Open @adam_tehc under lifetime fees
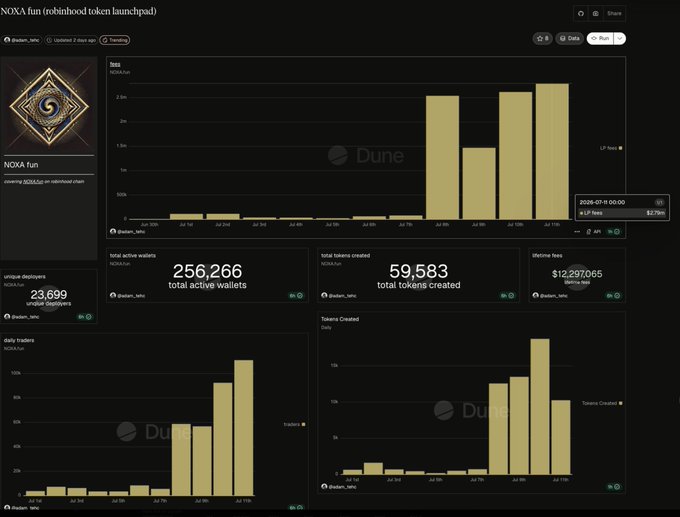Image resolution: width=680 pixels, height=517 pixels. 550,296
